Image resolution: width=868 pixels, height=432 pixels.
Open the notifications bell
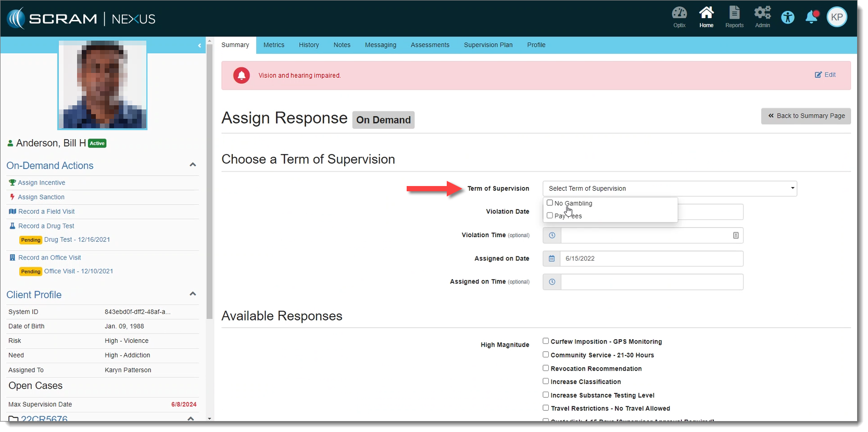[811, 17]
